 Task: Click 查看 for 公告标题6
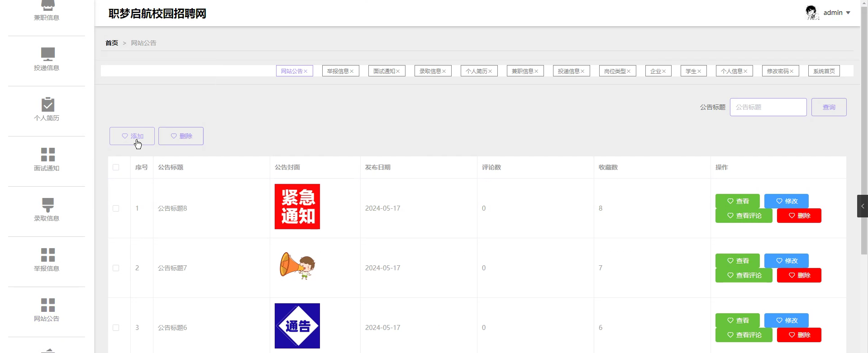(x=738, y=320)
